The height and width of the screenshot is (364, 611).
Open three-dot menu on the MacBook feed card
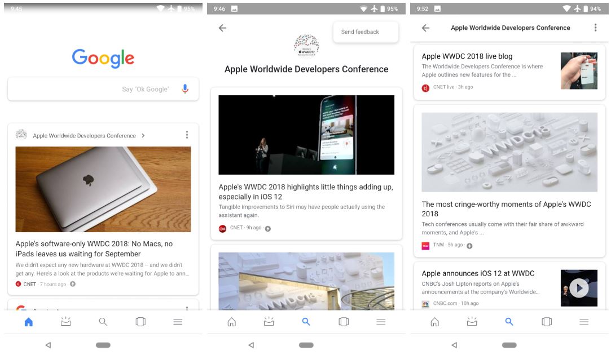pyautogui.click(x=187, y=135)
